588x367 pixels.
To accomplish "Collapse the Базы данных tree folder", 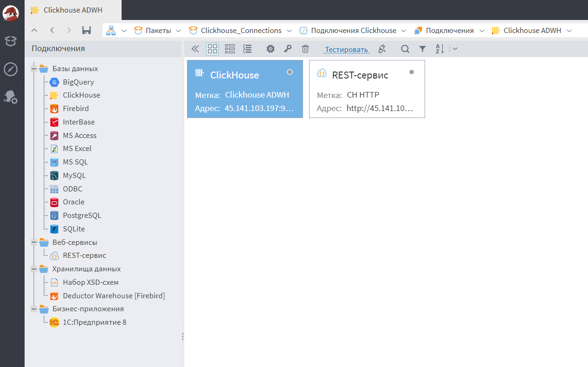I will [x=34, y=69].
